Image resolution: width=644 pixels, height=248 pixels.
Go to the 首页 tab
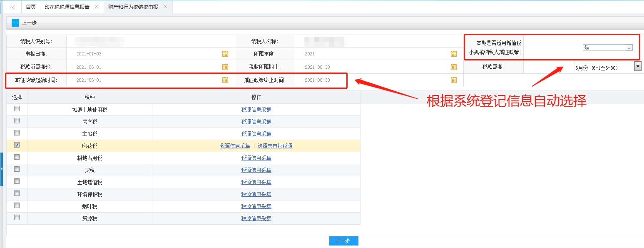31,7
